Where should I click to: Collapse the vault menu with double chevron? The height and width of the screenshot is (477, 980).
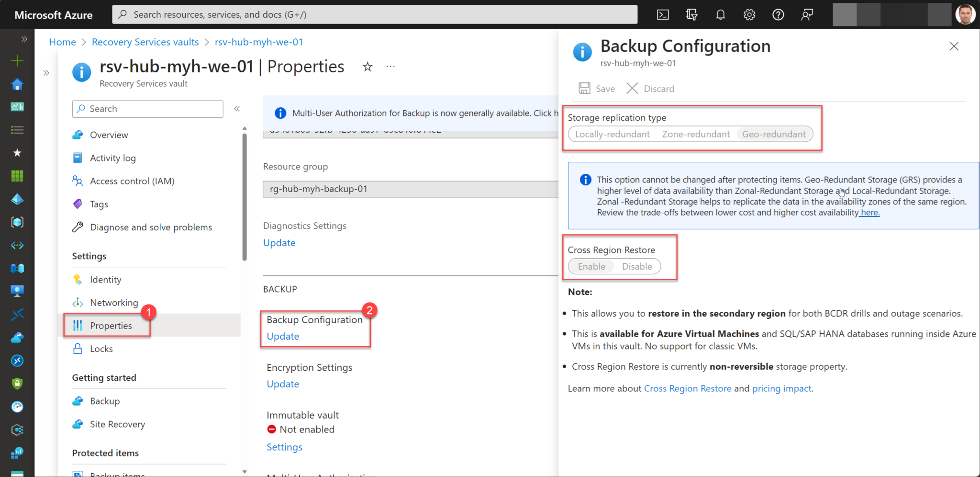(237, 109)
